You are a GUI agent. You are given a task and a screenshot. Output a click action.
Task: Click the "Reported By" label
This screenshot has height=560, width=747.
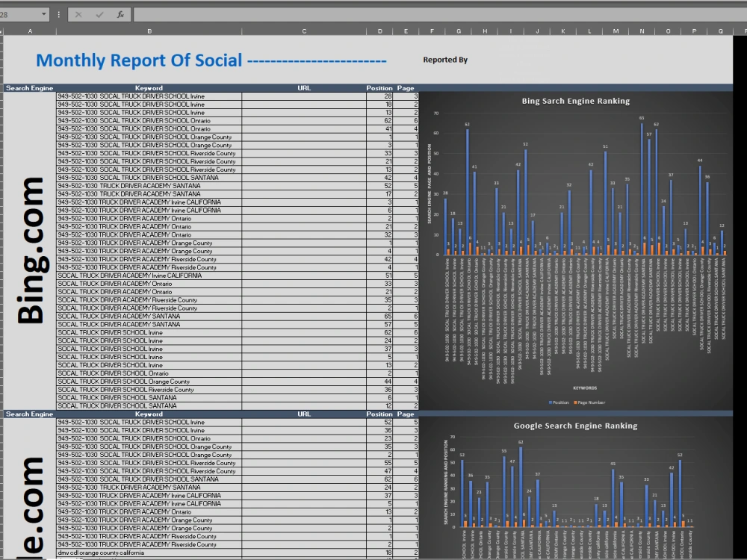[x=445, y=60]
